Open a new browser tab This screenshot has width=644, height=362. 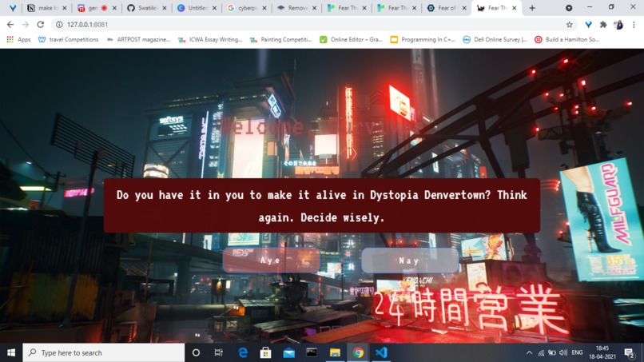click(x=532, y=8)
